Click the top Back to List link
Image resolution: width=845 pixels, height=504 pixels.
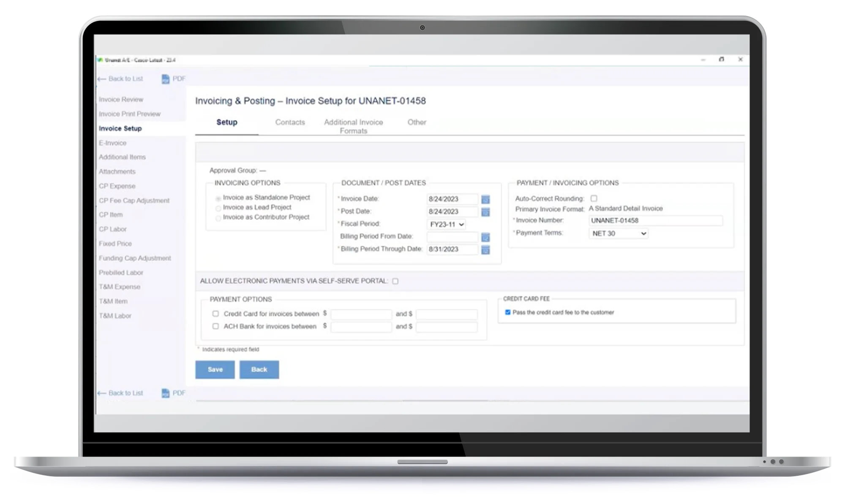tap(125, 79)
